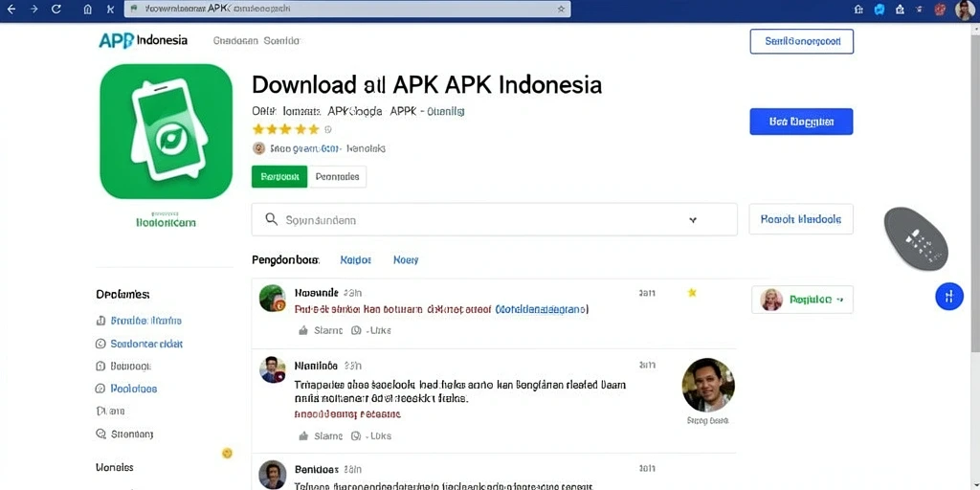The image size is (980, 490).
Task: Click the solid blue download button
Action: [x=801, y=122]
